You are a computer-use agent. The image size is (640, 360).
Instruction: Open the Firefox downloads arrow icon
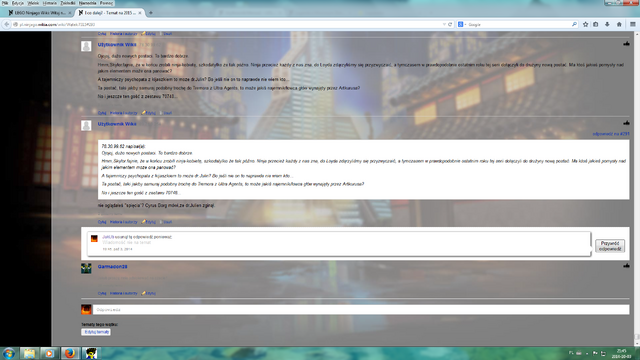pyautogui.click(x=607, y=24)
